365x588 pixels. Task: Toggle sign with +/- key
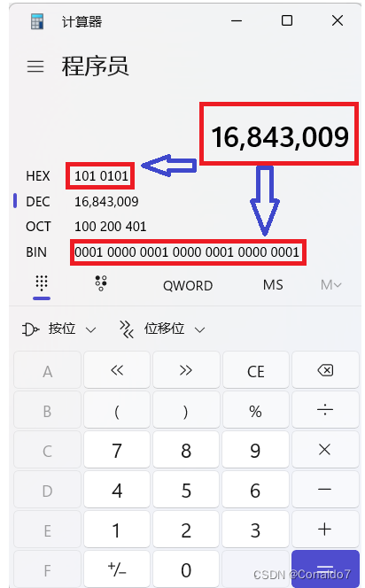point(117,569)
